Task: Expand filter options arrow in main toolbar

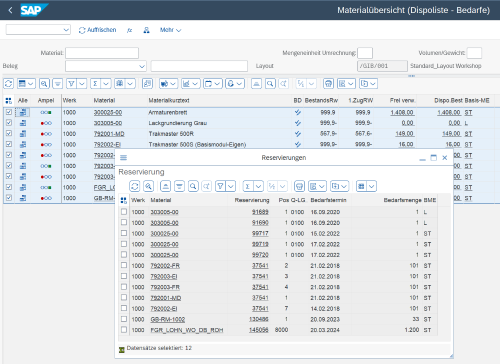Action: (82, 83)
